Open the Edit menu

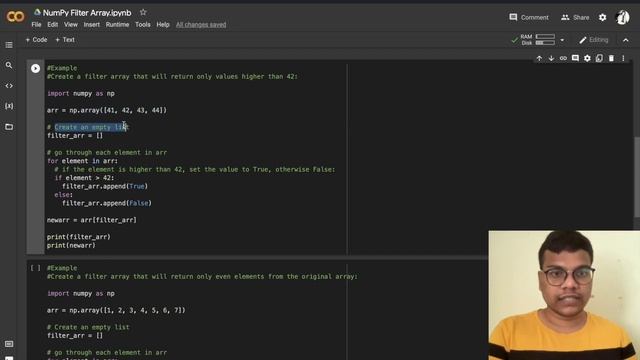pyautogui.click(x=53, y=24)
